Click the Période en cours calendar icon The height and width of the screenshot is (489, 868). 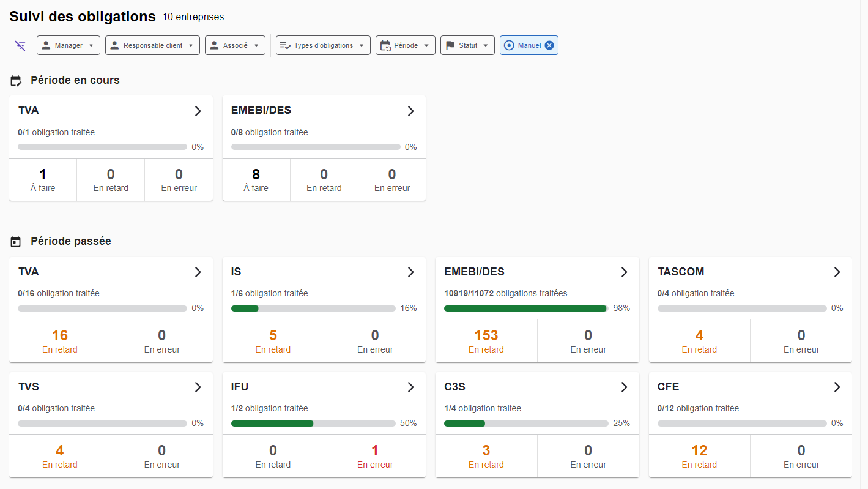(16, 80)
